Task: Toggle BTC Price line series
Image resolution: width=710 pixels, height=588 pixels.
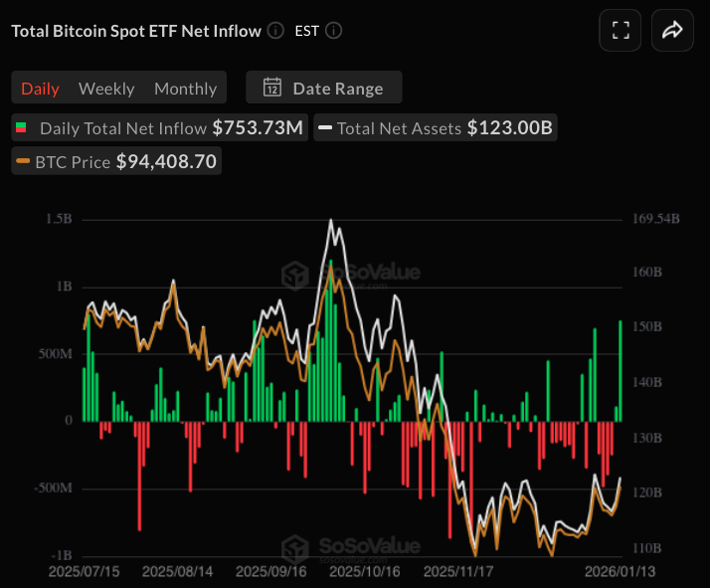Action: pos(116,161)
